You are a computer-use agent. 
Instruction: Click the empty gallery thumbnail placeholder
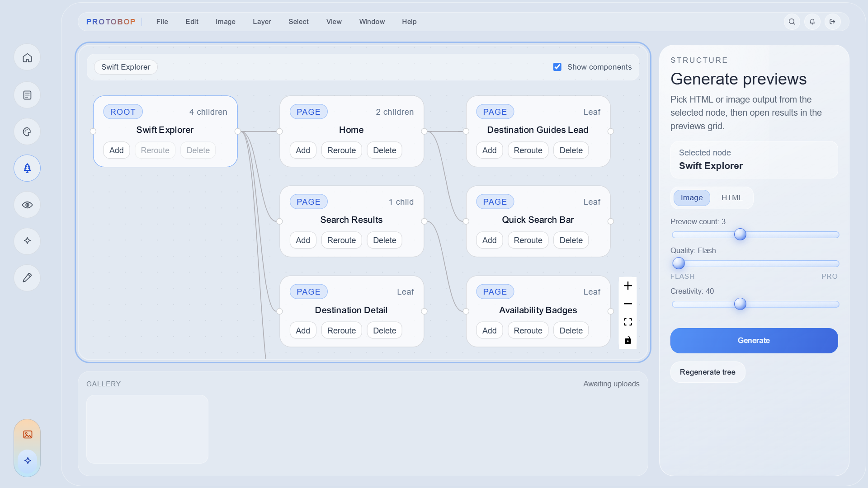[147, 429]
